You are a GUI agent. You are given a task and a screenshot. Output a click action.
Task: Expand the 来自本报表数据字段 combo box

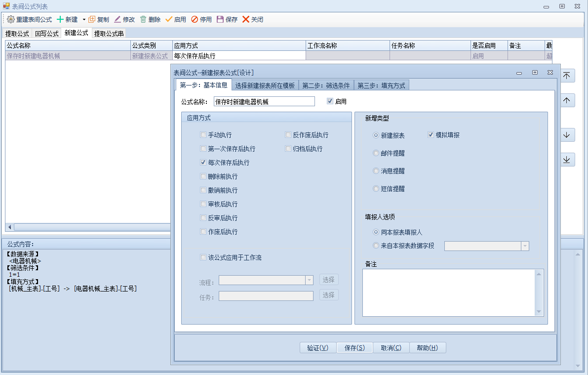coord(525,246)
